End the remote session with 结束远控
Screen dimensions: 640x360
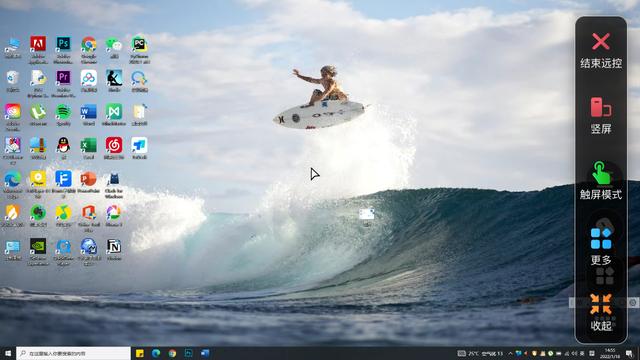[x=601, y=51]
